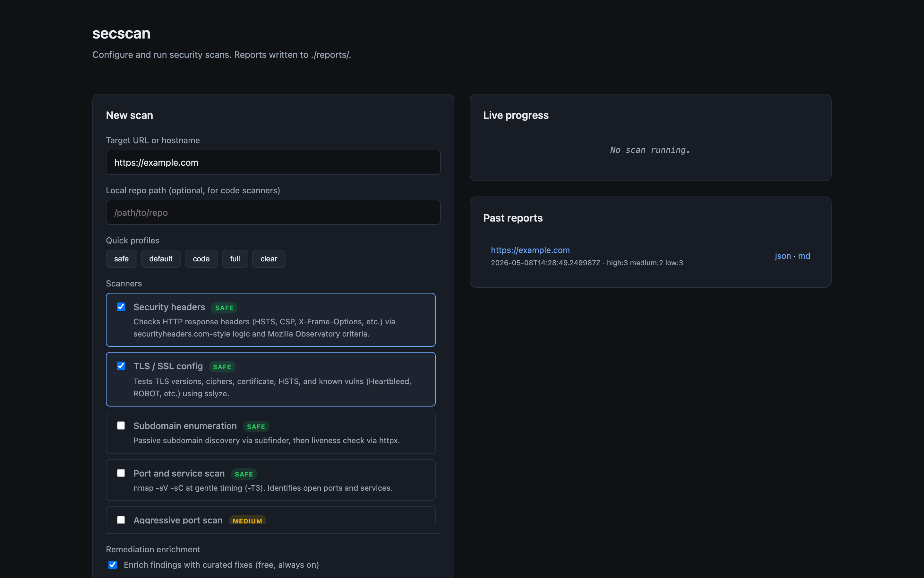Click the 'Configure and run security scans' subtitle
Image resolution: width=924 pixels, height=578 pixels.
tap(222, 55)
